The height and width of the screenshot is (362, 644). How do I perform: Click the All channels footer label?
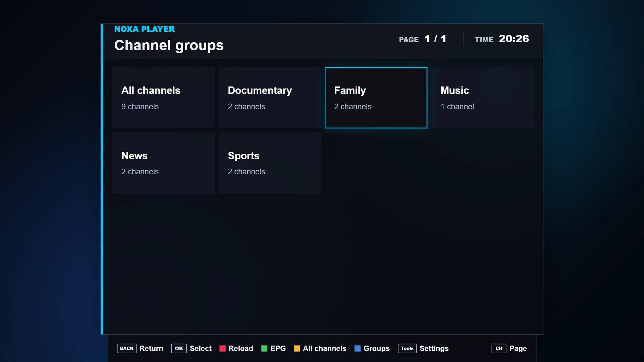click(x=325, y=349)
